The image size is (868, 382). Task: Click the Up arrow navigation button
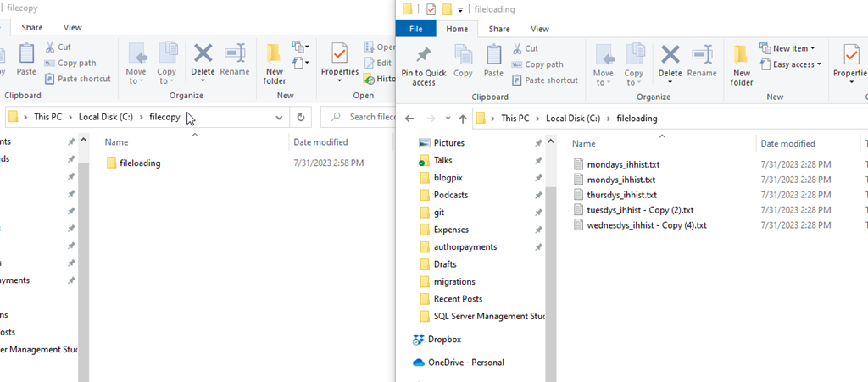462,119
